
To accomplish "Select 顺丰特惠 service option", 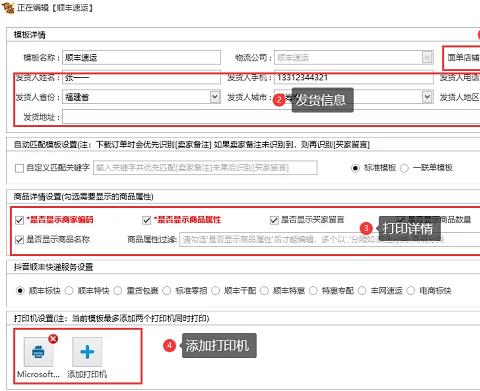I will pos(264,291).
